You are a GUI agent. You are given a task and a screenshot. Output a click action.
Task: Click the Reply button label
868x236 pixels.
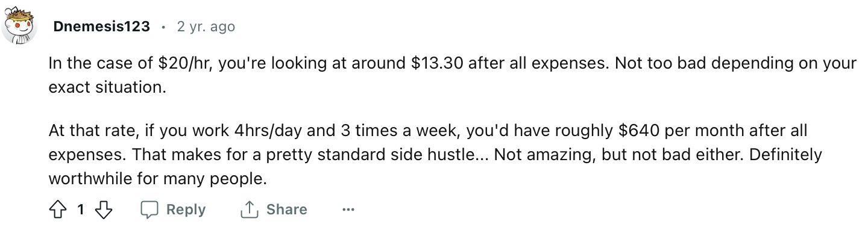[x=186, y=210]
